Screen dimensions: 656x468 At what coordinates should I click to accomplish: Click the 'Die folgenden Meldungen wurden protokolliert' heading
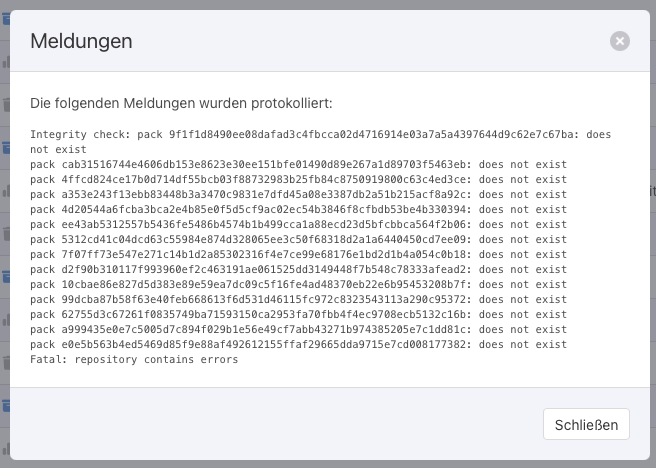point(181,103)
